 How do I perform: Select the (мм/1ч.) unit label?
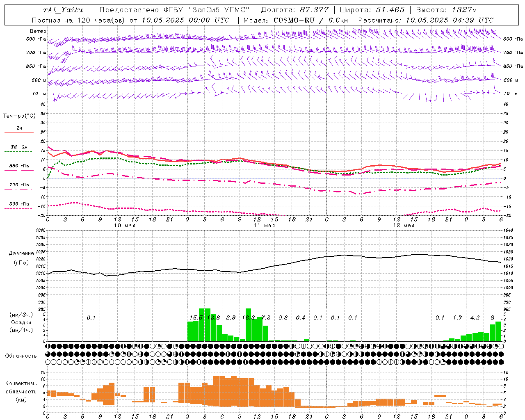pos(21,330)
